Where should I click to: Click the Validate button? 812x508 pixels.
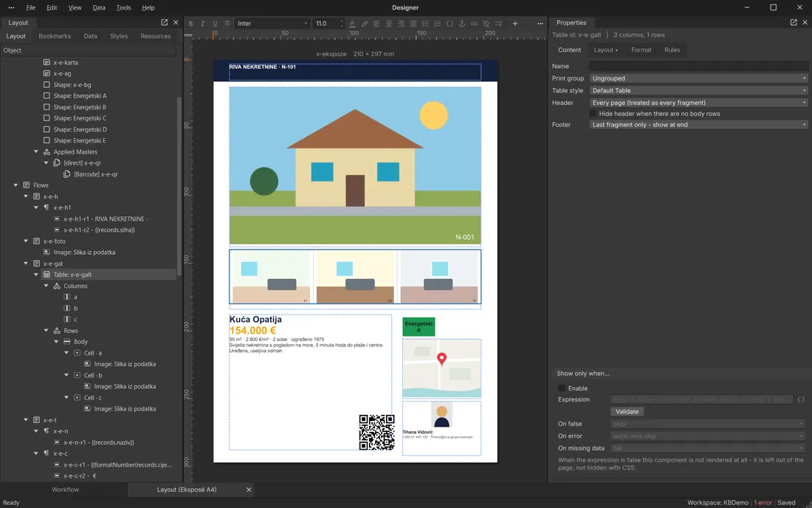coord(627,411)
